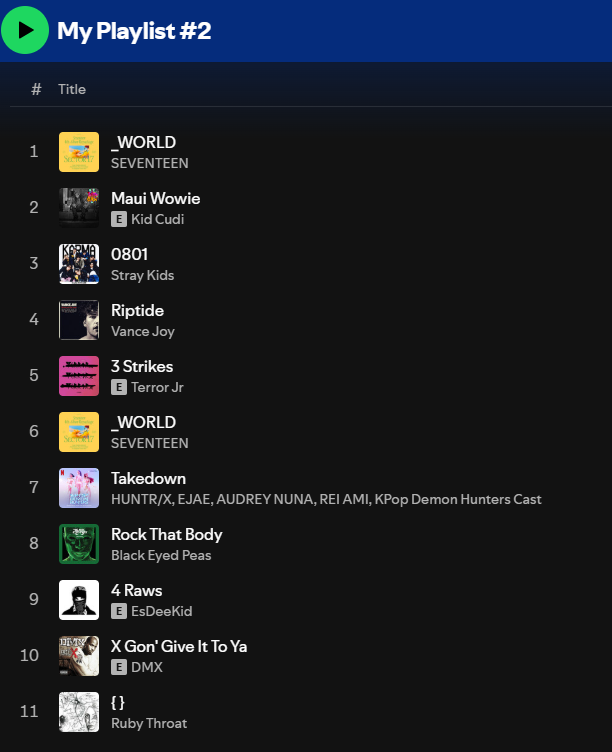This screenshot has width=612, height=752.
Task: Open album art for track 1 _WORLD
Action: click(x=79, y=152)
